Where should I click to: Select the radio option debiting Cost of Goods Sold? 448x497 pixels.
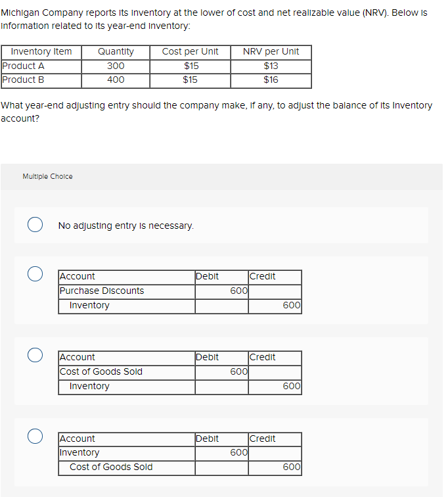pos(35,355)
